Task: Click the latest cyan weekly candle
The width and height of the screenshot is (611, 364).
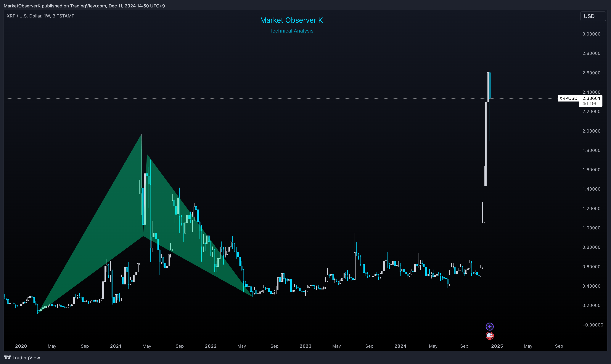Action: pyautogui.click(x=490, y=85)
